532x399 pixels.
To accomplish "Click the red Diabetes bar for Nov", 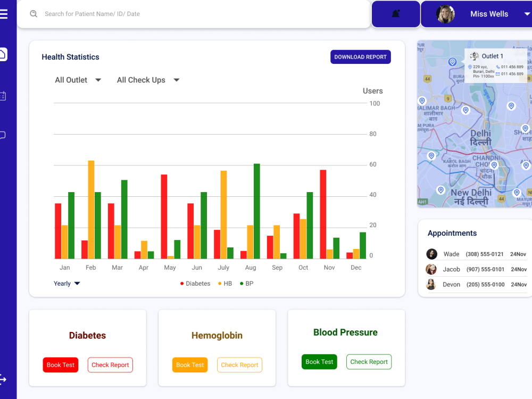I will (x=323, y=214).
